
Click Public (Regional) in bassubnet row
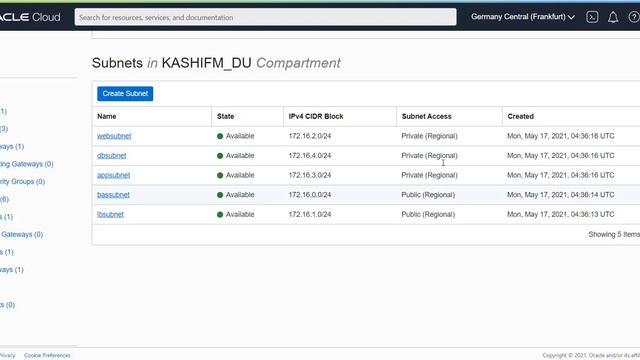(428, 195)
